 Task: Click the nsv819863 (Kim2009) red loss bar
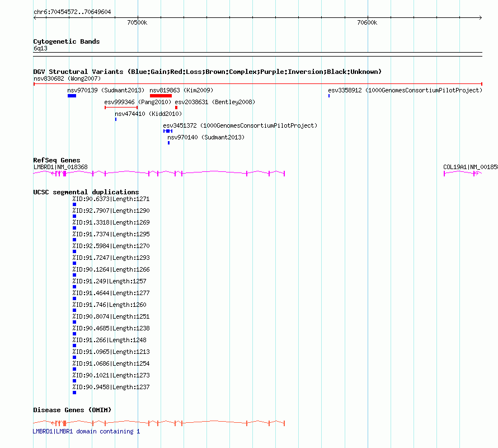(161, 96)
